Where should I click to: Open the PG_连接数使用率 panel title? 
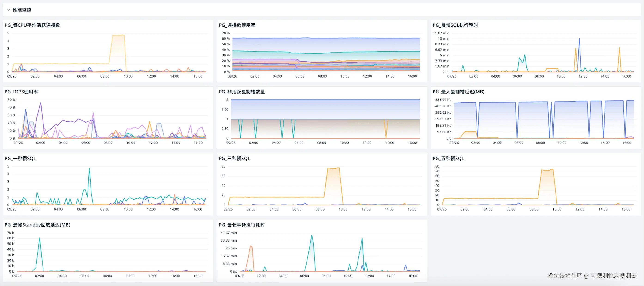[x=237, y=25]
